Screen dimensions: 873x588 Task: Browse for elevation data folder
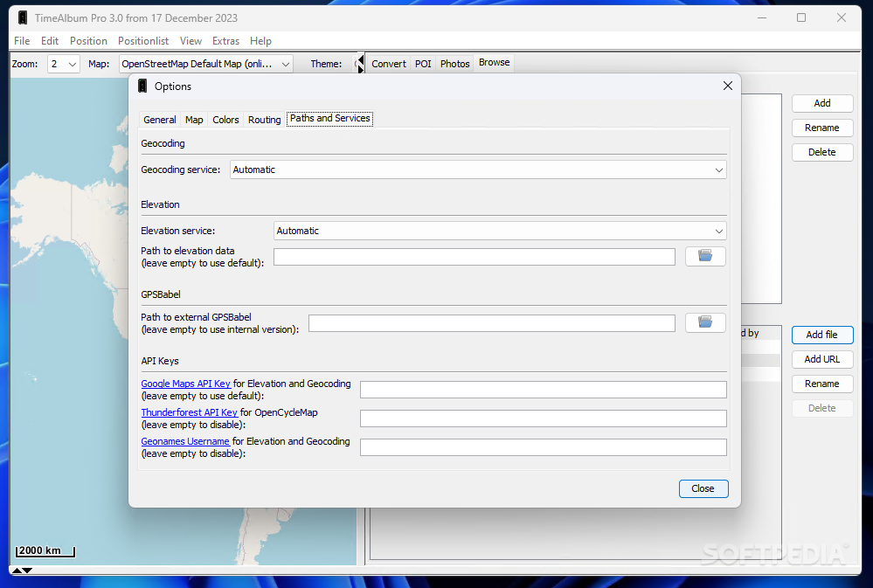(x=705, y=256)
